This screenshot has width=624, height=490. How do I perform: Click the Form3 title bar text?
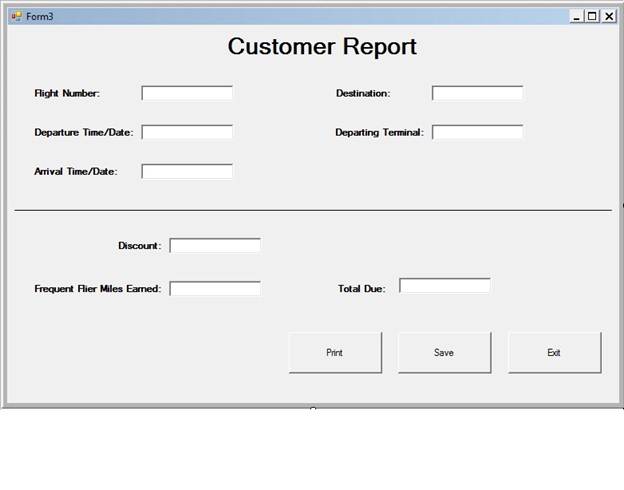[x=40, y=16]
